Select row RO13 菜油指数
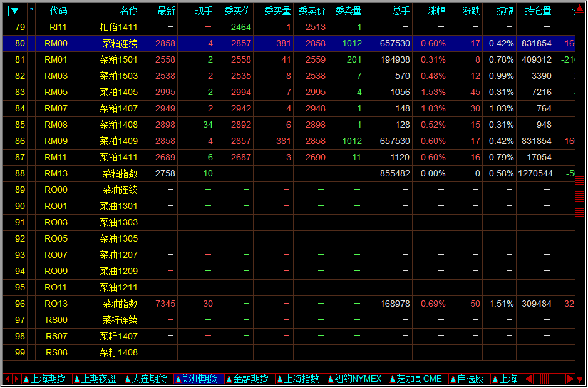The height and width of the screenshot is (388, 588). point(119,304)
